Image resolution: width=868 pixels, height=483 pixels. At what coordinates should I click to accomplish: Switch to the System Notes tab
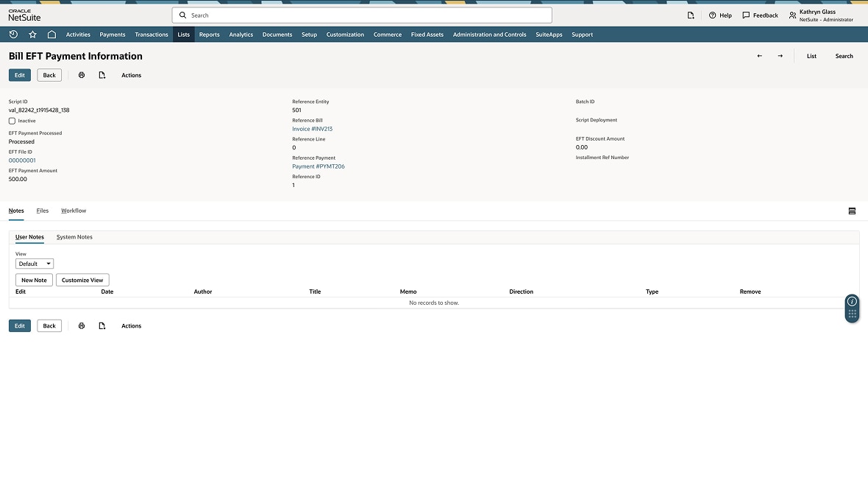[74, 237]
